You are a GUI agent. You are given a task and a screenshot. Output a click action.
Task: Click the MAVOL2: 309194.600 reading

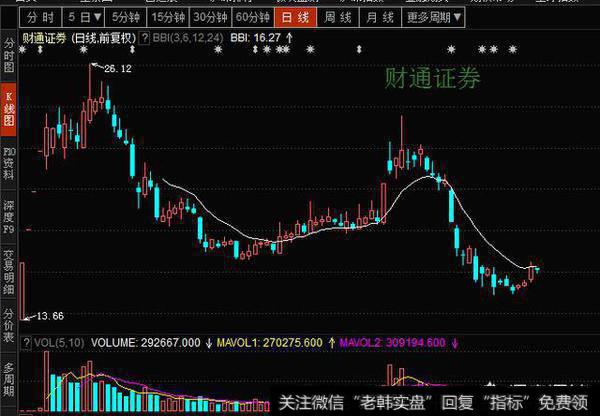click(392, 343)
